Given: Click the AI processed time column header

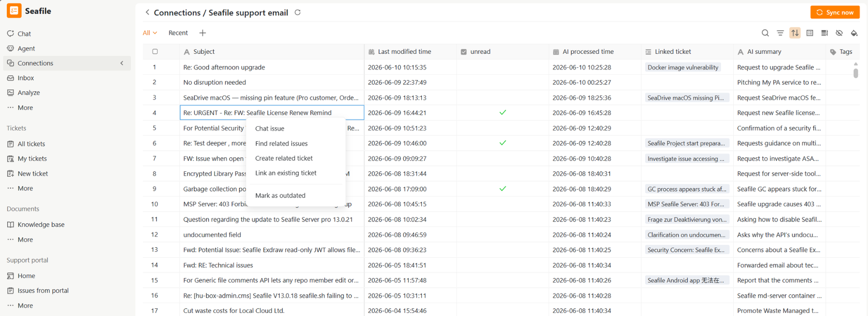Looking at the screenshot, I should [x=595, y=52].
